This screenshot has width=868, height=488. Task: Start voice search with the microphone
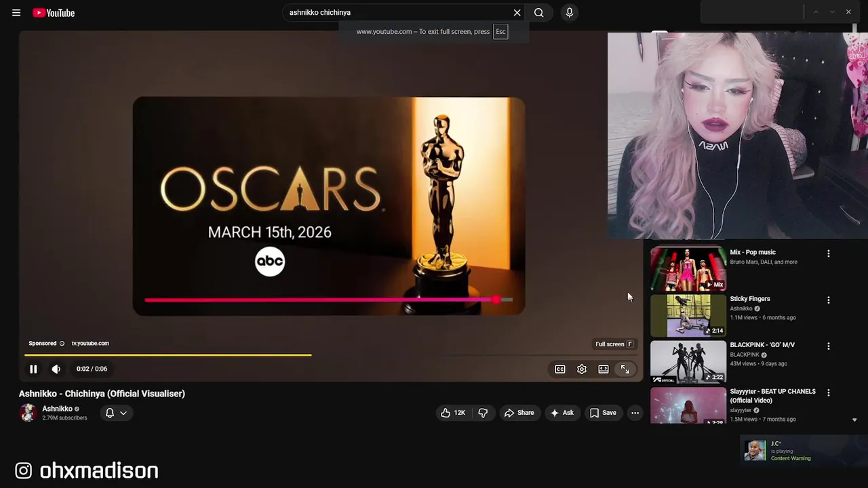click(569, 13)
